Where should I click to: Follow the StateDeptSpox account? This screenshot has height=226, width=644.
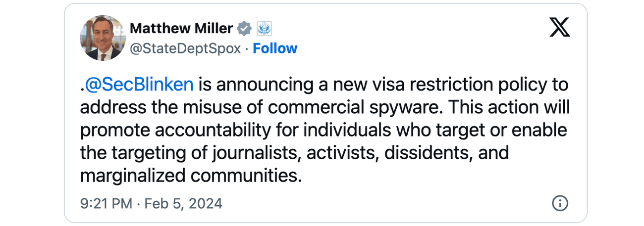[275, 48]
